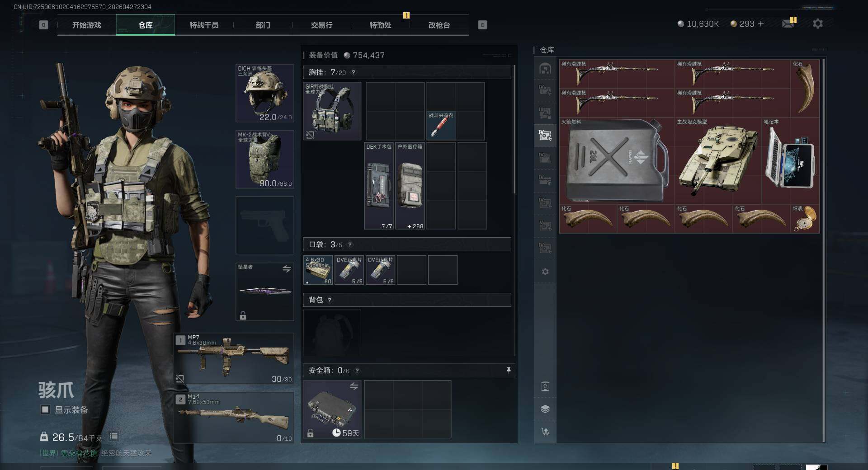The width and height of the screenshot is (868, 470).
Task: Click the 开始游戏 button
Action: coord(86,25)
